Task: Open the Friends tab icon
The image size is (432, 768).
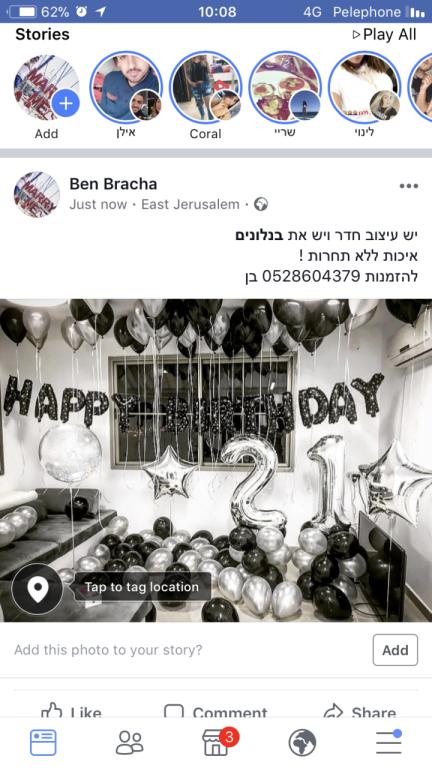Action: (129, 743)
